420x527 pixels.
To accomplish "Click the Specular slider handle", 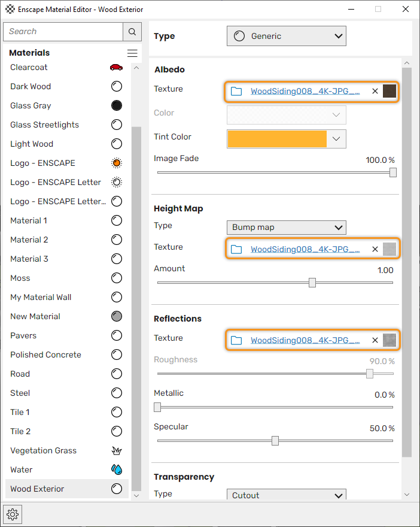I will [x=275, y=441].
